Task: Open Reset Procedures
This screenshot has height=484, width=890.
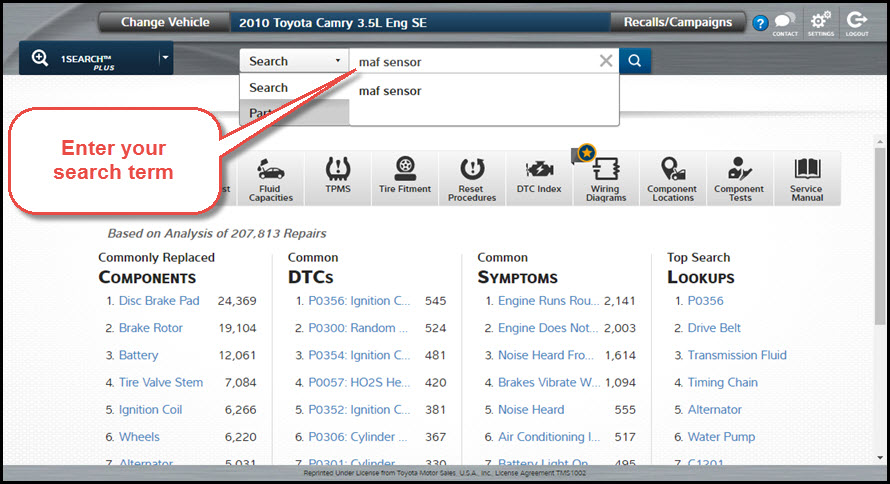Action: (472, 179)
